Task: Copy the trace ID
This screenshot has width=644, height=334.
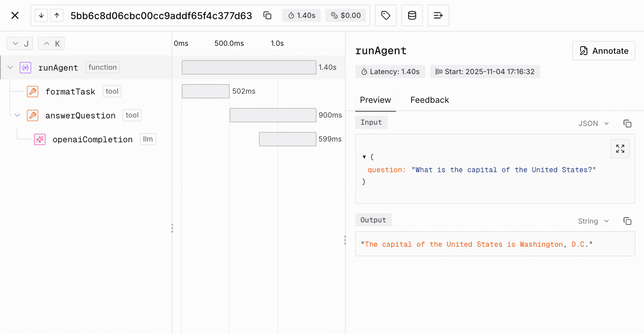Action: [267, 16]
